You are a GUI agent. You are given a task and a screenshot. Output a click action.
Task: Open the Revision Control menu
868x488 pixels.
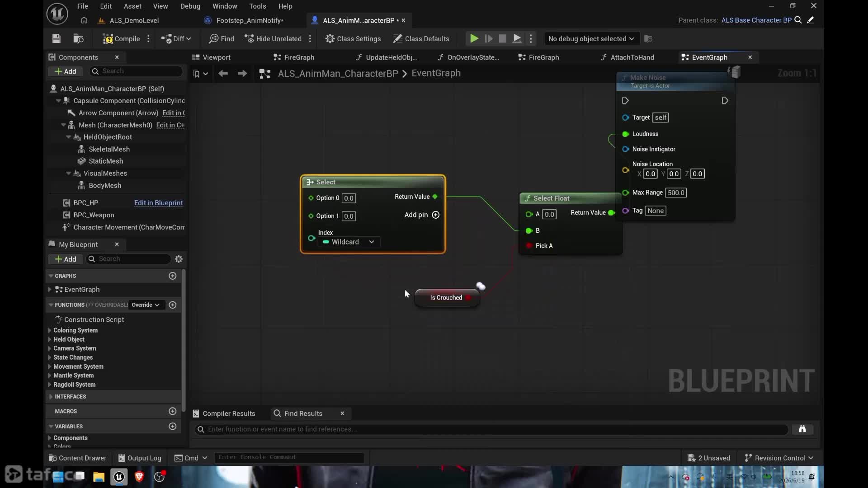click(779, 458)
